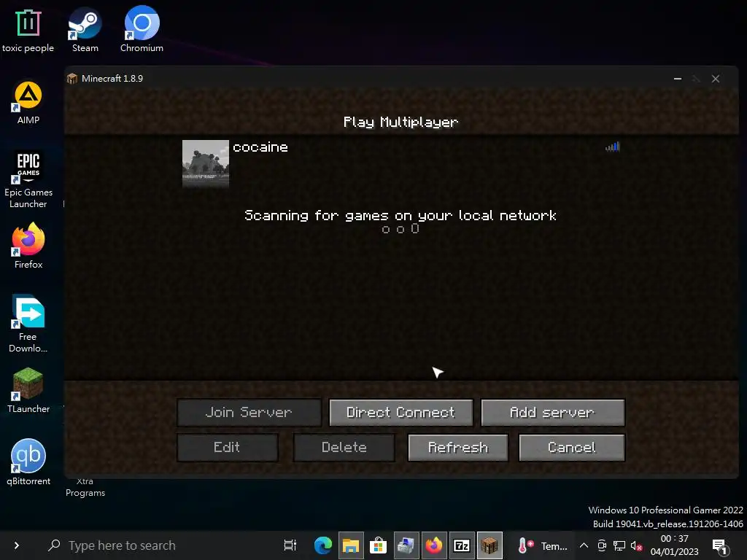The image size is (747, 560).
Task: Click the Direct Connect button
Action: pyautogui.click(x=400, y=413)
